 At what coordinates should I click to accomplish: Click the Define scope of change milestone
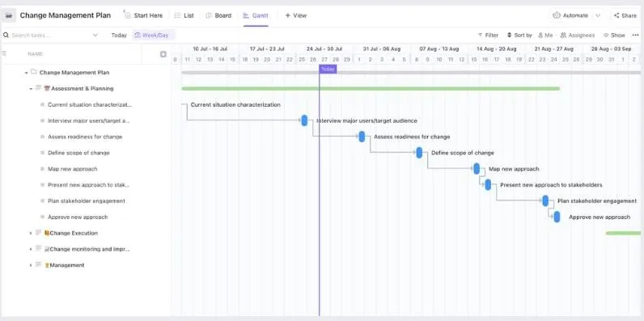coord(419,153)
